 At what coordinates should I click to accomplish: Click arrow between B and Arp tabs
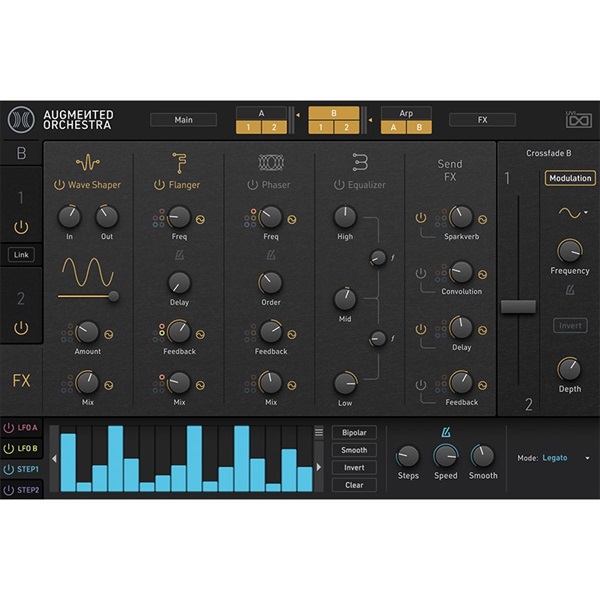click(x=370, y=120)
